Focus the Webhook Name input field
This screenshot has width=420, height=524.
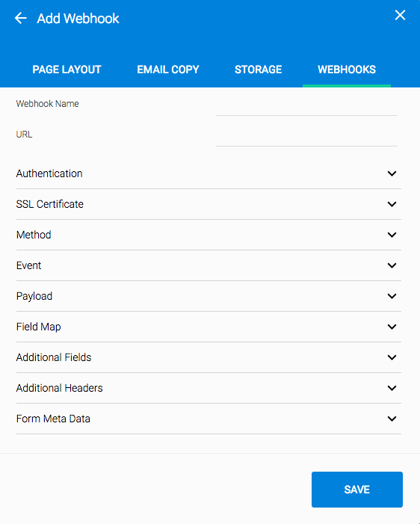click(306, 107)
